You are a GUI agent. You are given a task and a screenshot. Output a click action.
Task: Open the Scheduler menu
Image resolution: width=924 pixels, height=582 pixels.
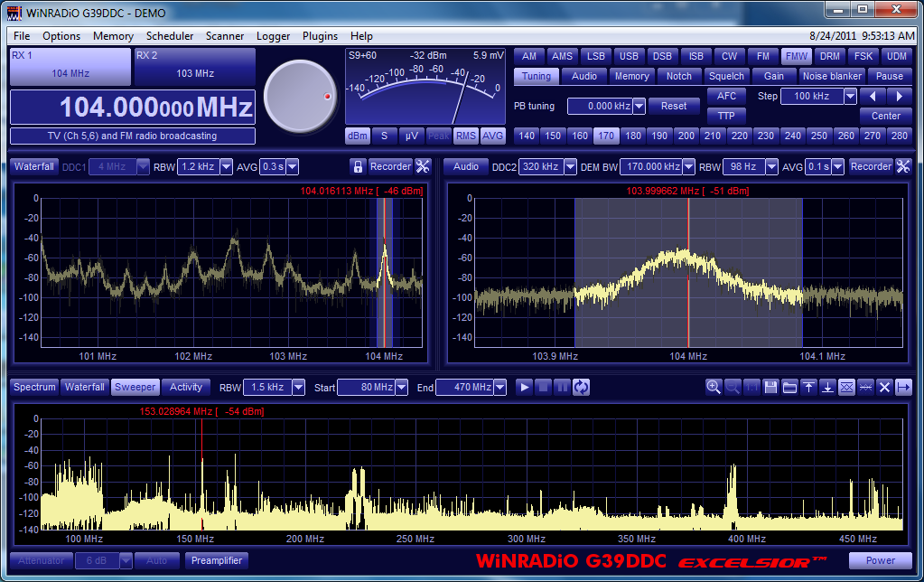pyautogui.click(x=170, y=36)
